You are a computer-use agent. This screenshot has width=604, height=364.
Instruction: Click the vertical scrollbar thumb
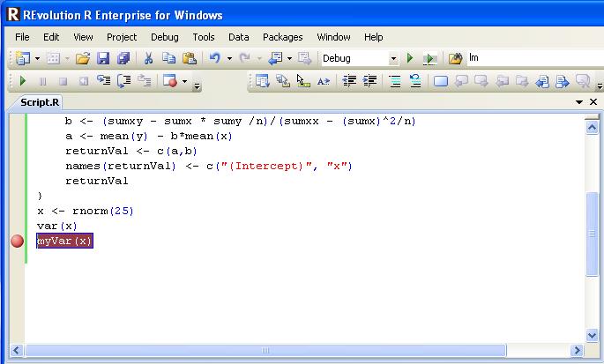592,234
